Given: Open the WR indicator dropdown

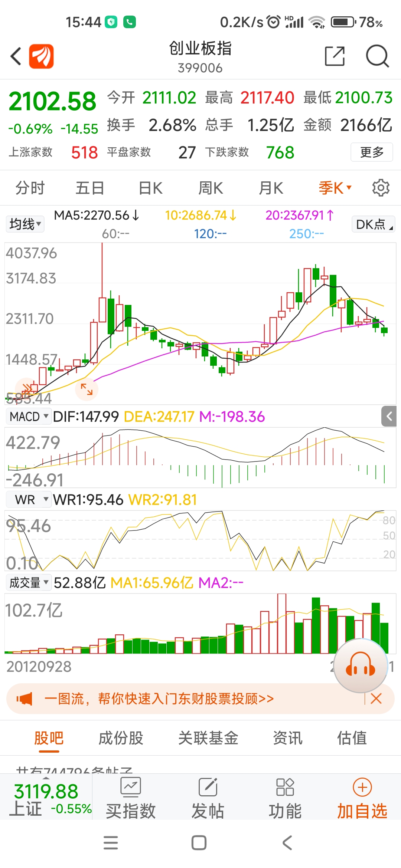Looking at the screenshot, I should pyautogui.click(x=28, y=500).
